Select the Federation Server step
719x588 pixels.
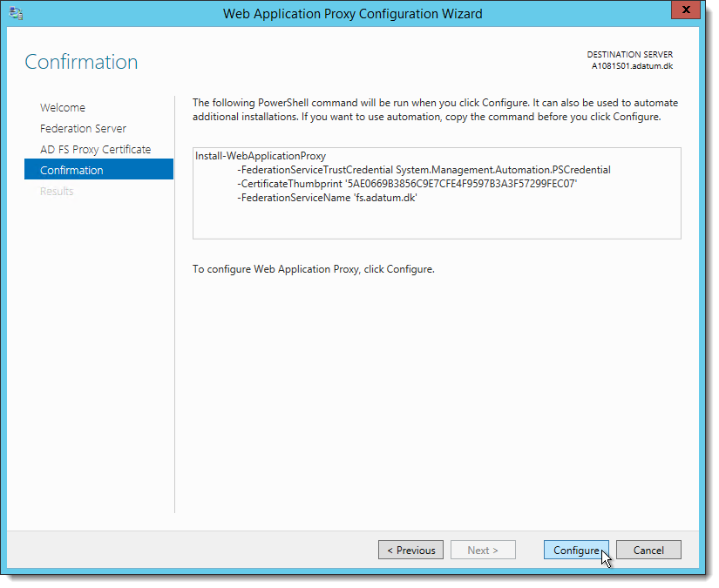point(83,129)
